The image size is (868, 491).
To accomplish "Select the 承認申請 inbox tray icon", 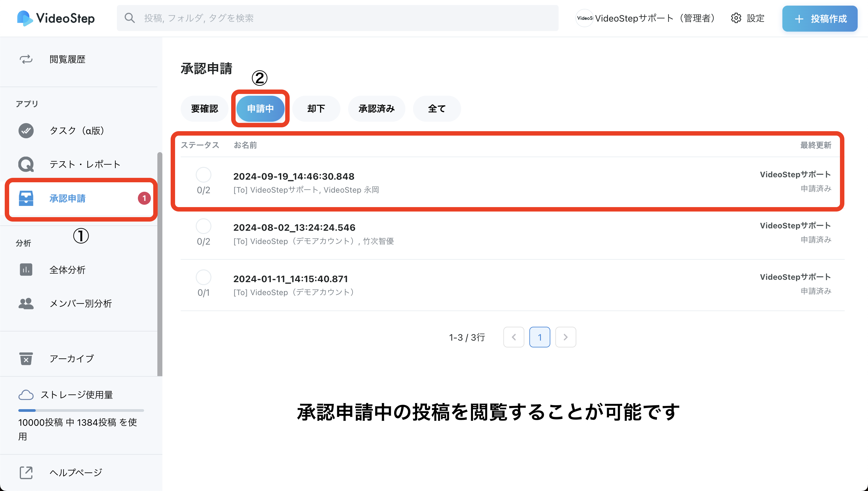I will coord(26,198).
